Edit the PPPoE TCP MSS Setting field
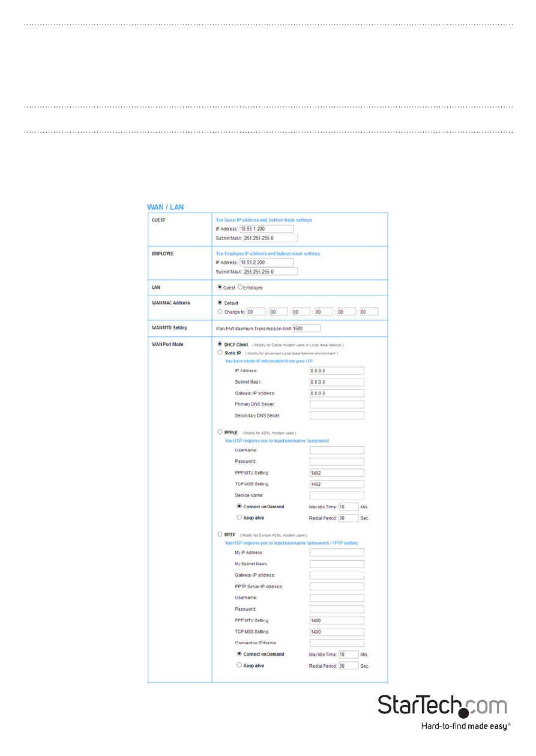 point(337,484)
